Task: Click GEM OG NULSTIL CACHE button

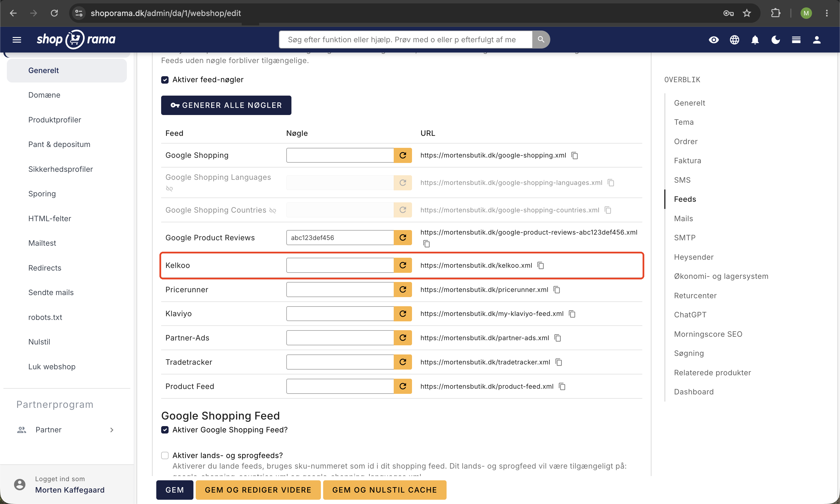Action: (x=385, y=490)
